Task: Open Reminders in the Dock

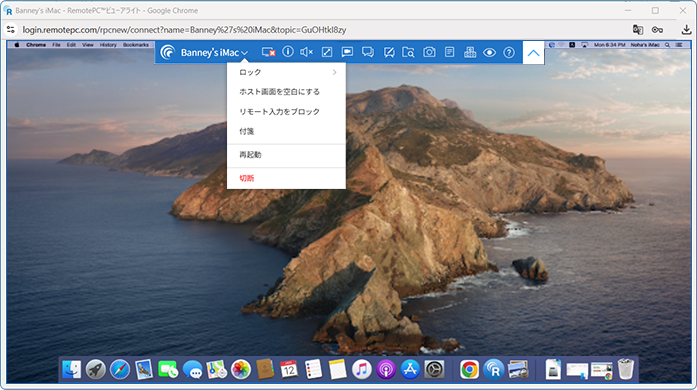Action: (313, 370)
